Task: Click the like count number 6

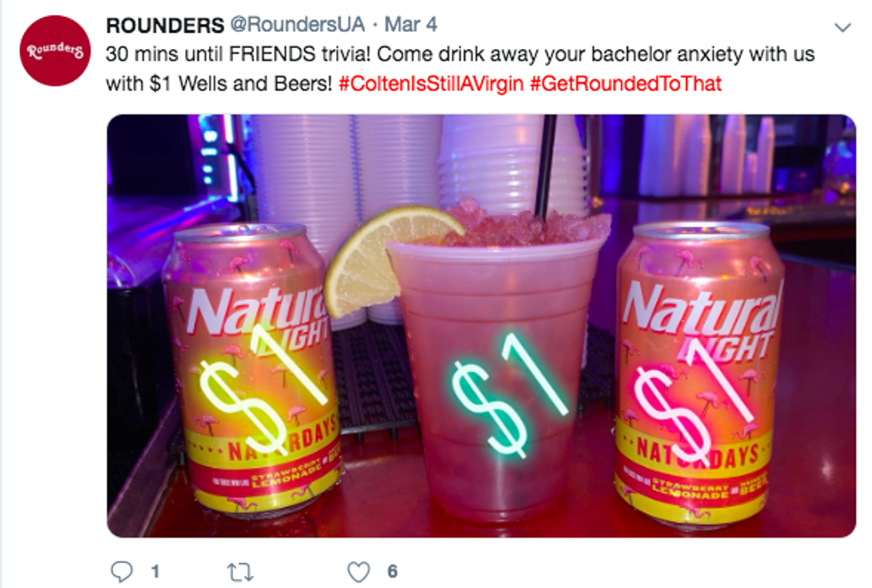Action: (392, 571)
